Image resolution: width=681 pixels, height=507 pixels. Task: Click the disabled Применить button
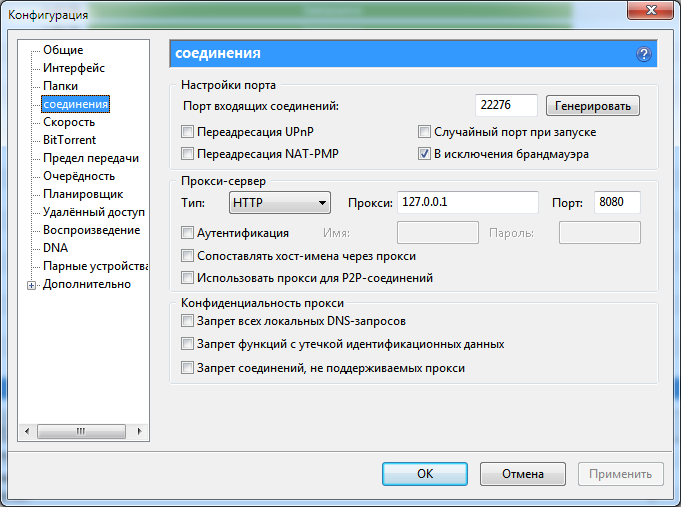(620, 474)
